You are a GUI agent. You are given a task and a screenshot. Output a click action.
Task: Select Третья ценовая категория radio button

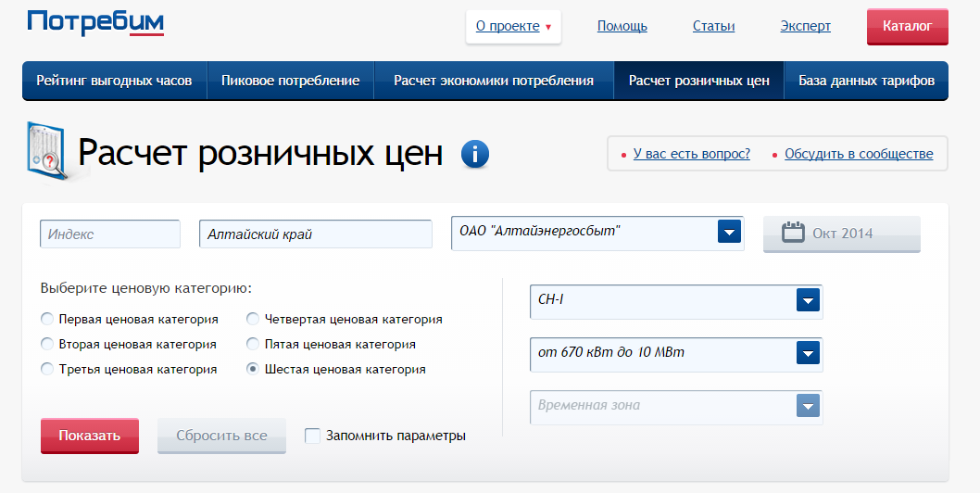47,369
